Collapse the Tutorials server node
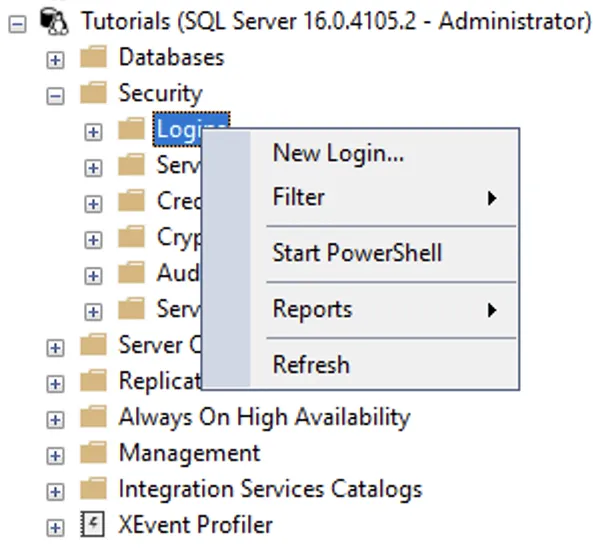The image size is (606, 554). pyautogui.click(x=17, y=22)
